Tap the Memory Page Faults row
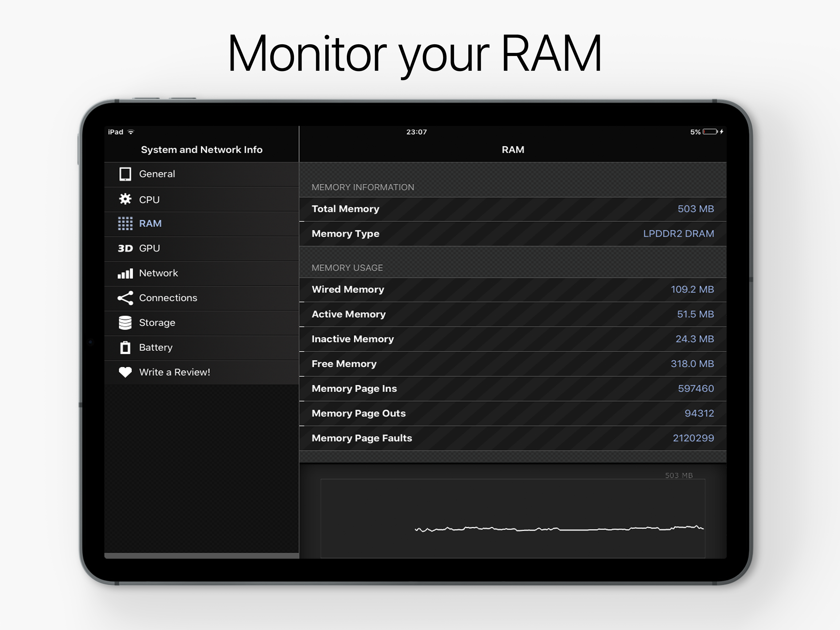This screenshot has width=840, height=630. 513,438
